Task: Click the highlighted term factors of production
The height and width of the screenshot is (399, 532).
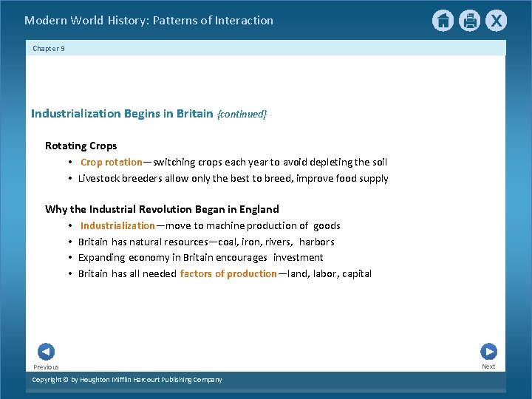Action: tap(228, 274)
